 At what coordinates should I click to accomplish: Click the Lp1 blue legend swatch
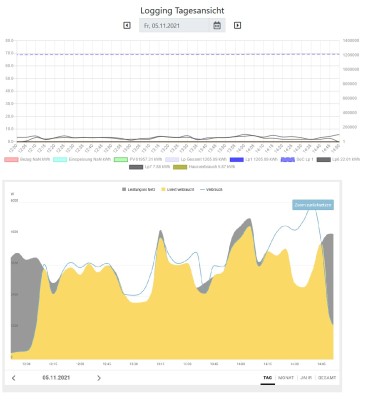[237, 160]
